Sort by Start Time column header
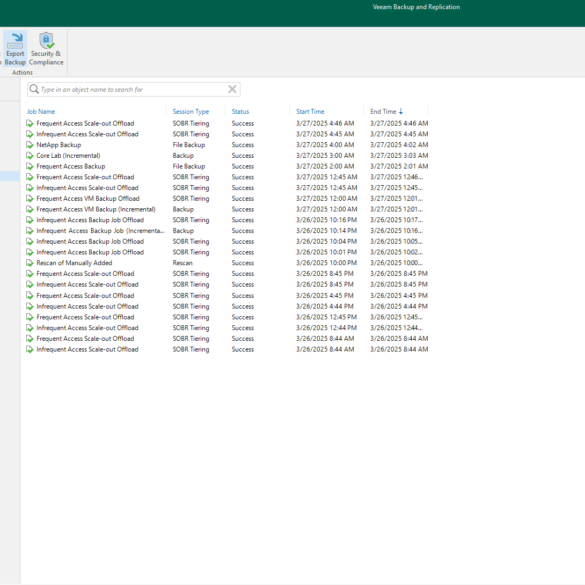The height and width of the screenshot is (585, 585). pyautogui.click(x=310, y=112)
